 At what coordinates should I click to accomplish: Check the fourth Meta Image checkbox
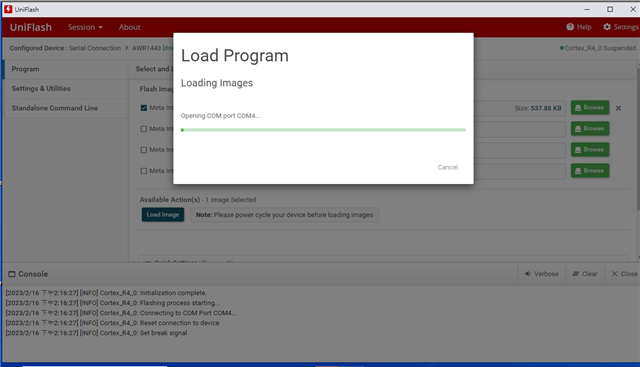[x=144, y=171]
